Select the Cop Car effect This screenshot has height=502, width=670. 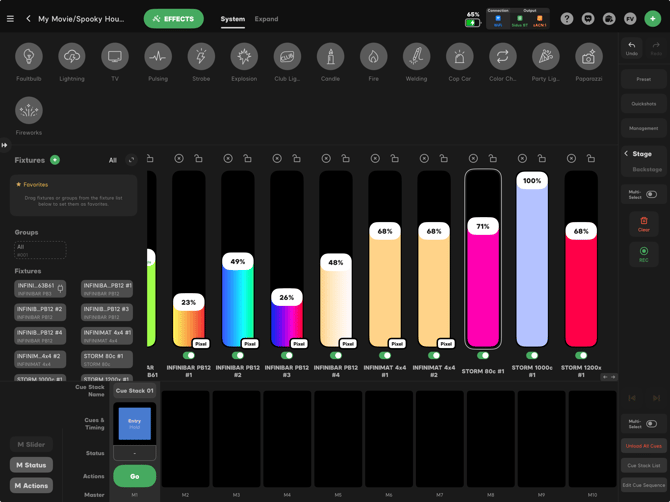pos(460,56)
